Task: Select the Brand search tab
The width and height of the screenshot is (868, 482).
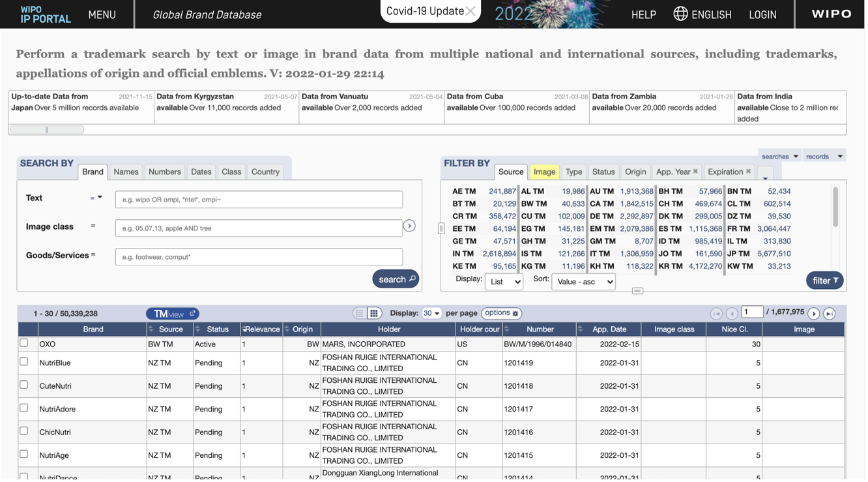Action: click(x=93, y=172)
